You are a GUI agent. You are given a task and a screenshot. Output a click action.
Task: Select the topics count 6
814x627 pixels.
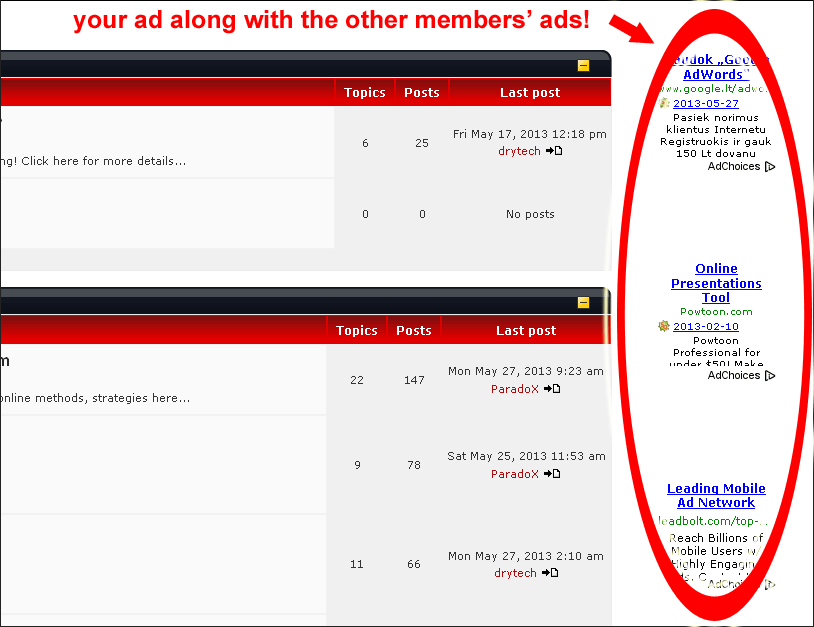tap(365, 143)
